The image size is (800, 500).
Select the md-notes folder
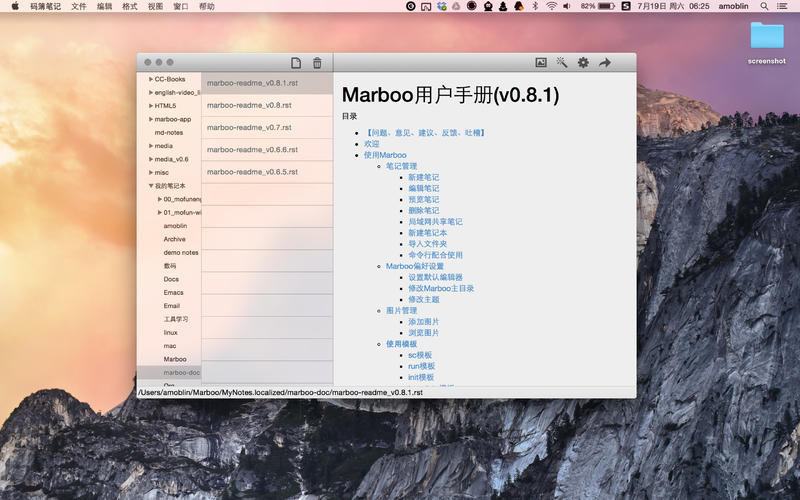[169, 133]
